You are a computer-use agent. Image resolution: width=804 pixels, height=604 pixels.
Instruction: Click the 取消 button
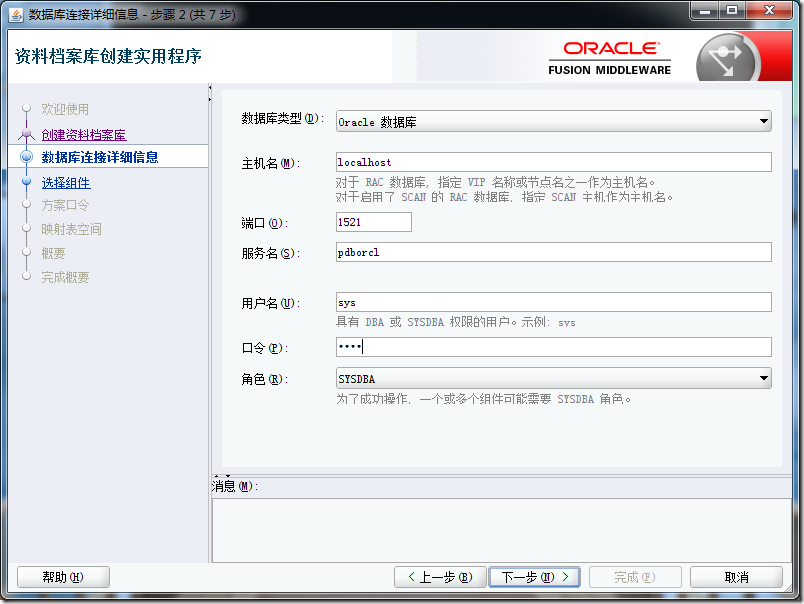click(736, 577)
